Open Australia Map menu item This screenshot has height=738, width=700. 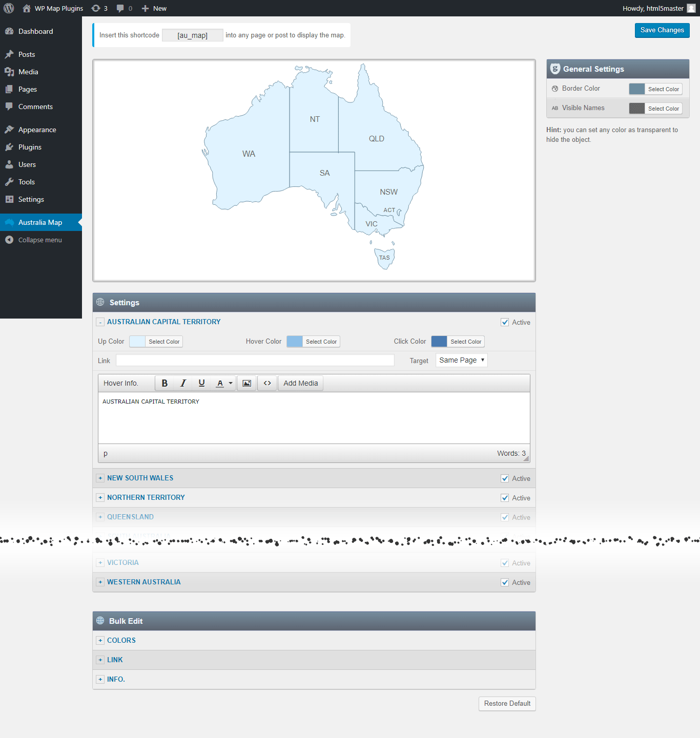(41, 222)
